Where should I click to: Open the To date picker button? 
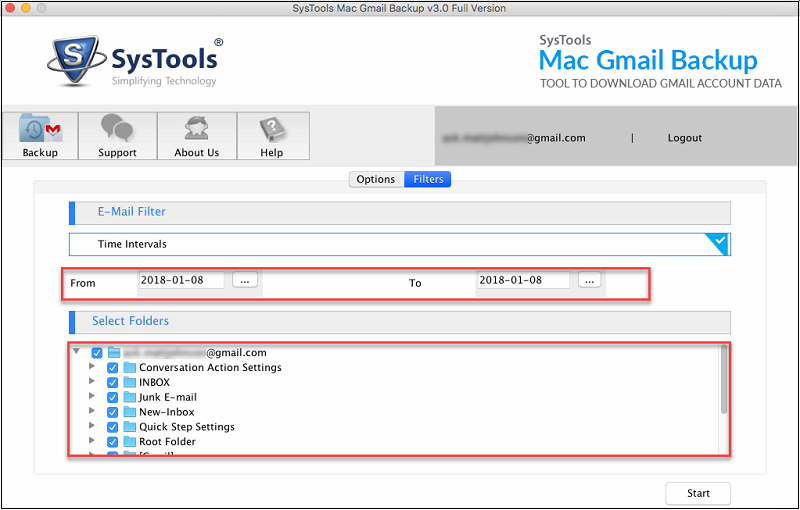[x=590, y=280]
